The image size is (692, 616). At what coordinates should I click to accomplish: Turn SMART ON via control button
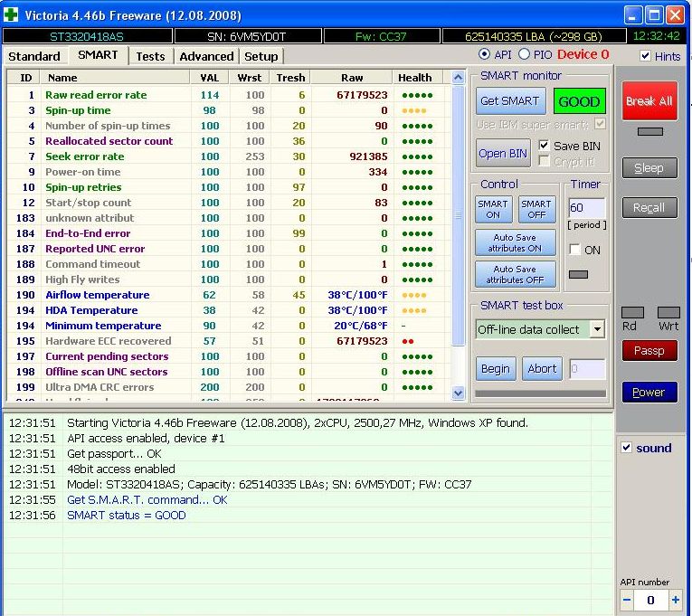pos(493,209)
